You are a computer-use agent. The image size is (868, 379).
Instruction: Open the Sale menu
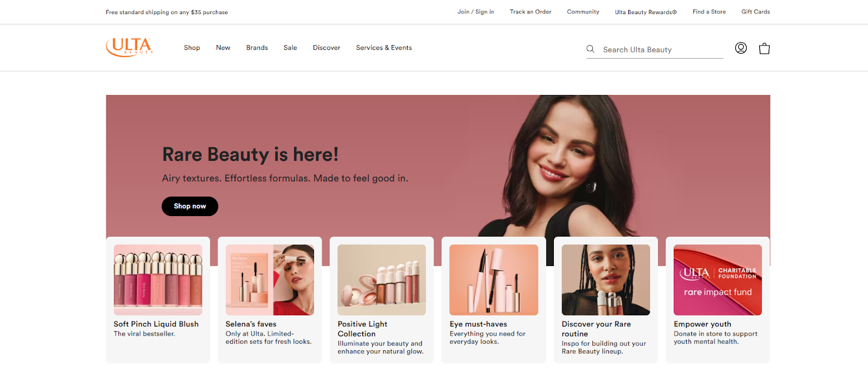(290, 48)
